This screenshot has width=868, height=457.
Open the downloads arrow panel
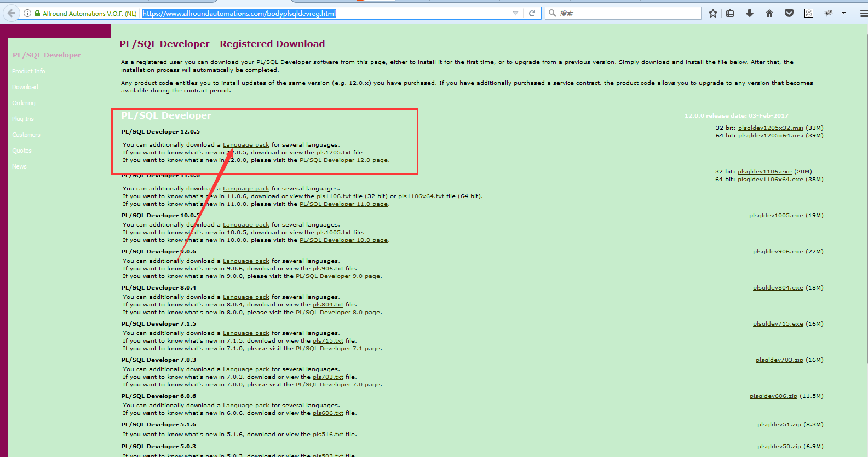coord(750,13)
